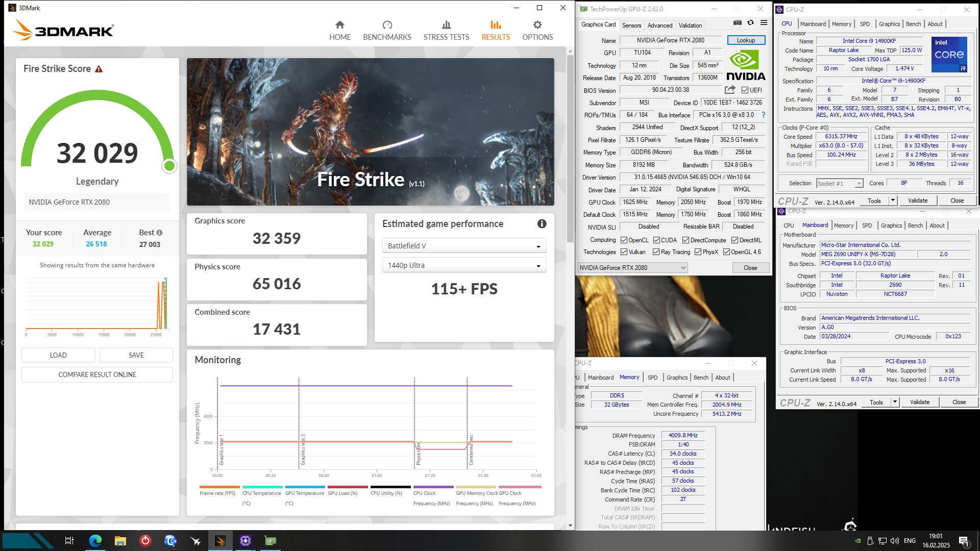Open GPU-Z hamburger menu
The image size is (980, 551).
[764, 22]
